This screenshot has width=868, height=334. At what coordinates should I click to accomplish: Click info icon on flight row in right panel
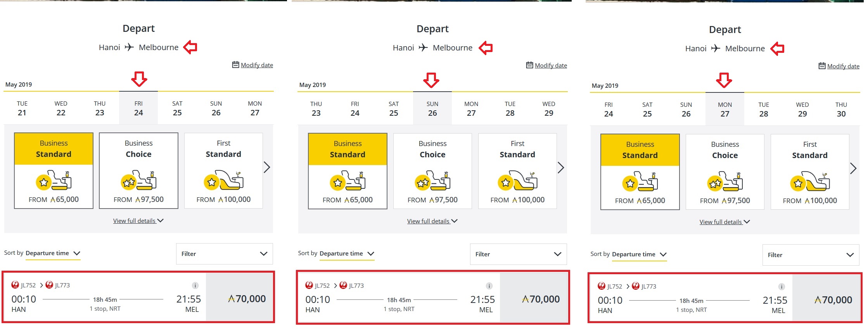[x=782, y=287]
